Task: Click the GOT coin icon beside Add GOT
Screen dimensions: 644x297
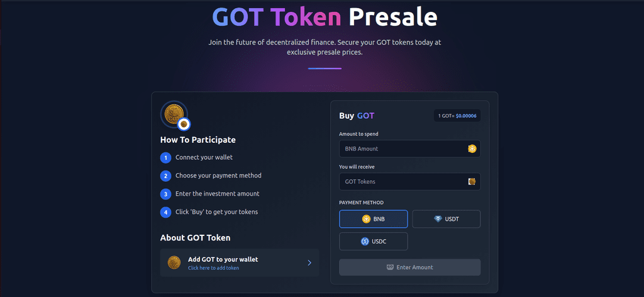Action: (x=174, y=262)
